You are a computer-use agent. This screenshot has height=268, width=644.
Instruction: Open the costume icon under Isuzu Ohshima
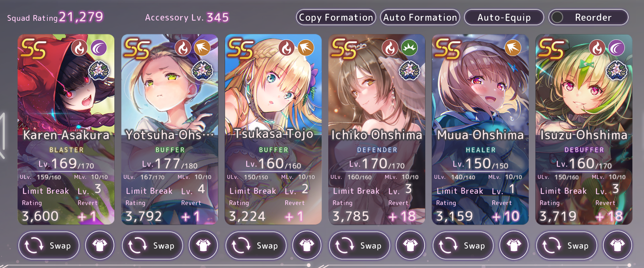click(617, 245)
